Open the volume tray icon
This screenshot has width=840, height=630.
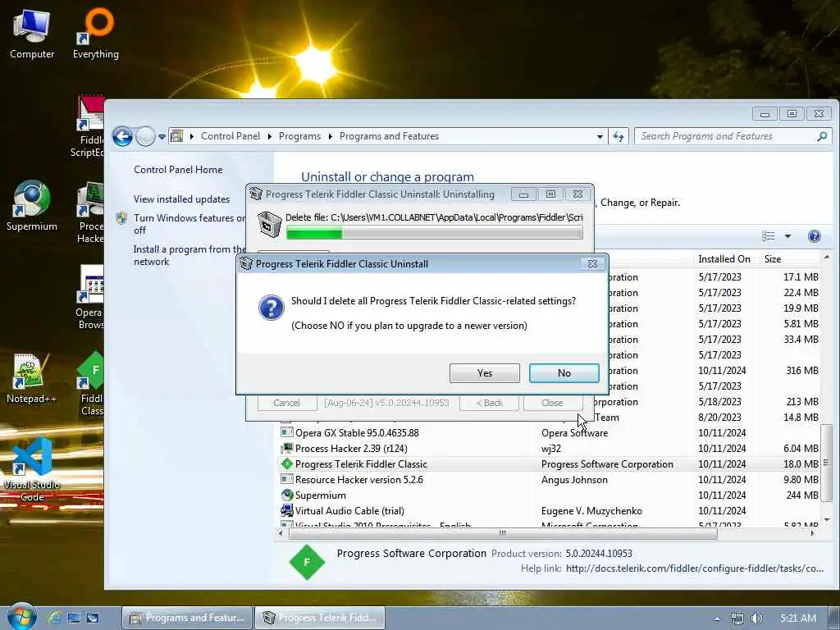coord(756,619)
